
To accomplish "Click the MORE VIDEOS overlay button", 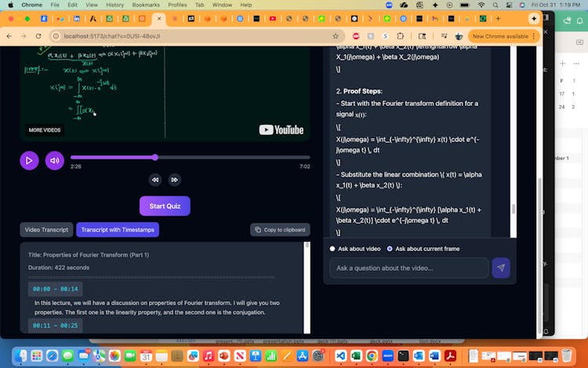I will (x=45, y=130).
